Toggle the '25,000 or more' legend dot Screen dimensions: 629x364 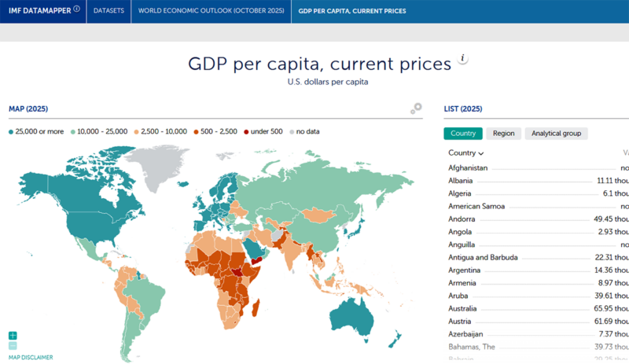click(11, 131)
